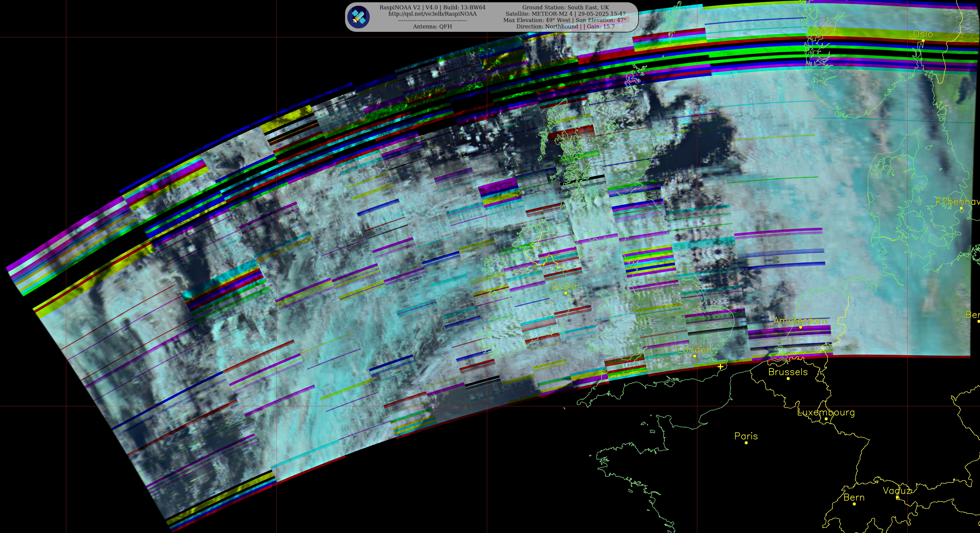The height and width of the screenshot is (533, 980).
Task: Click the 'K?benhav' city label
Action: pyautogui.click(x=958, y=202)
